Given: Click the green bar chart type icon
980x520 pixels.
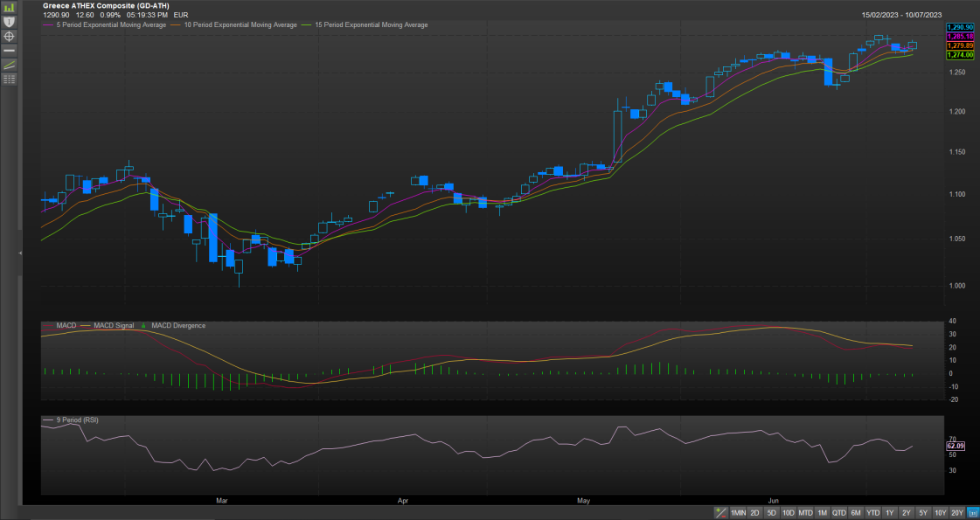Looking at the screenshot, I should click(x=10, y=6).
